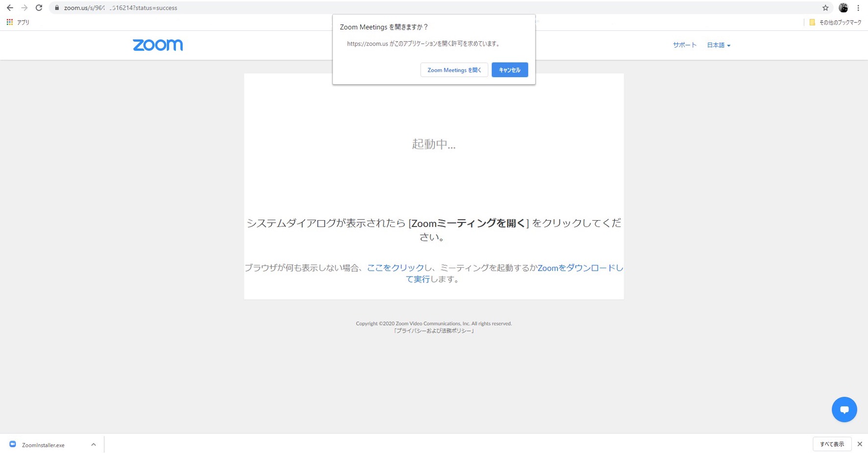Click the browser forward arrow
Screen dimensions: 868x453
pos(24,8)
